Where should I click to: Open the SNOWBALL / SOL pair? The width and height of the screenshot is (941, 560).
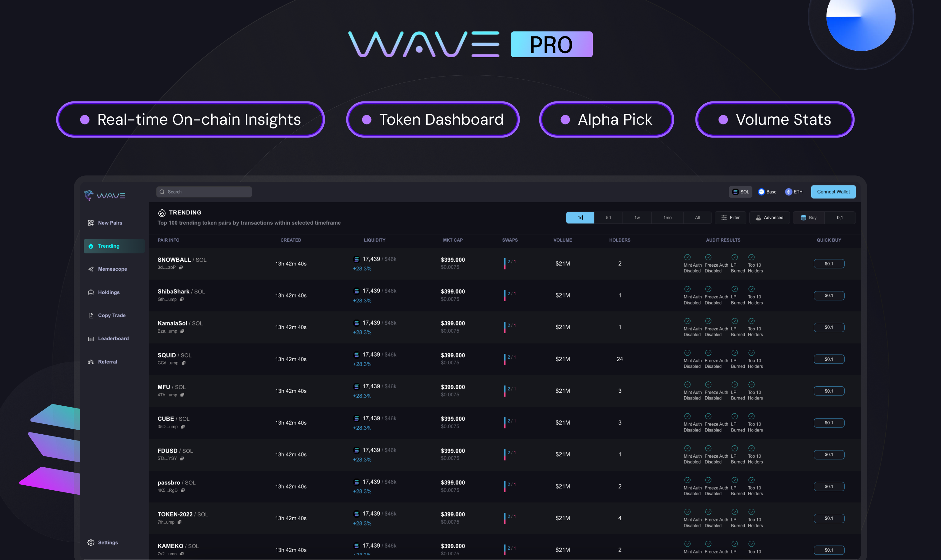coord(182,260)
